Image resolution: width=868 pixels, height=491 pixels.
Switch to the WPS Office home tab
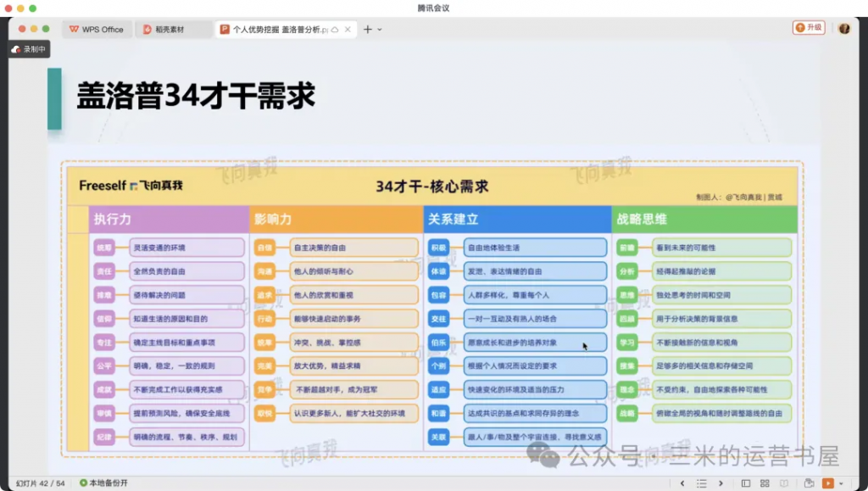tap(96, 30)
